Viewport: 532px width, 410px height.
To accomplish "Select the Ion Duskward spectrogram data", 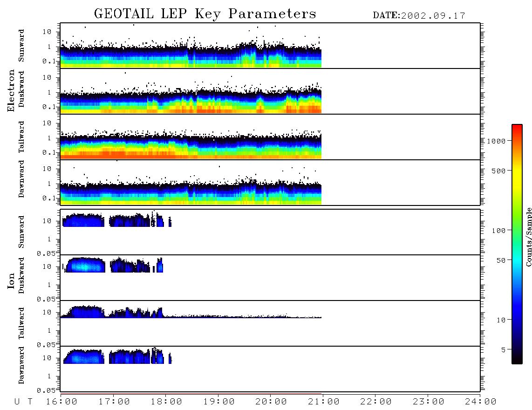I will [x=113, y=265].
